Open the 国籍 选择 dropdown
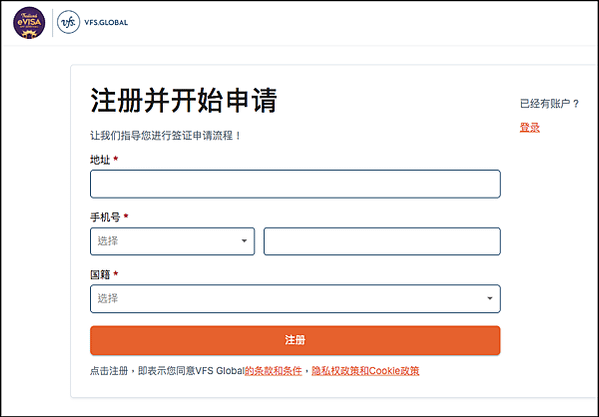This screenshot has height=417, width=599. (295, 299)
